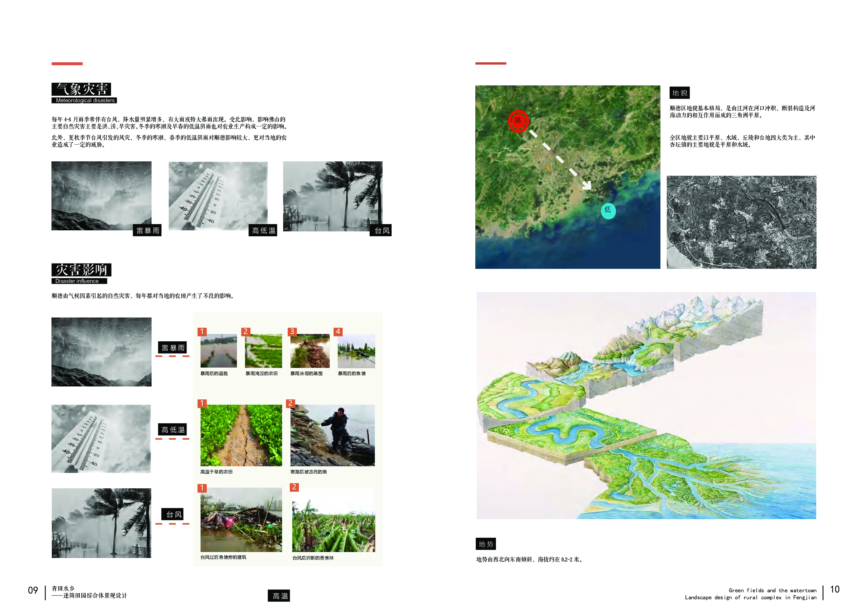Select the 气象灾害 heading title
This screenshot has height=614, width=868.
click(81, 89)
